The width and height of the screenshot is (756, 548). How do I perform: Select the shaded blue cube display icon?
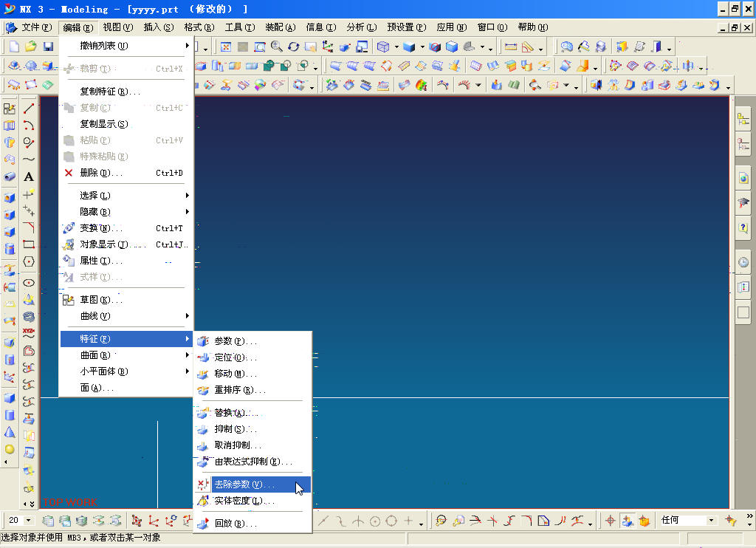(409, 47)
